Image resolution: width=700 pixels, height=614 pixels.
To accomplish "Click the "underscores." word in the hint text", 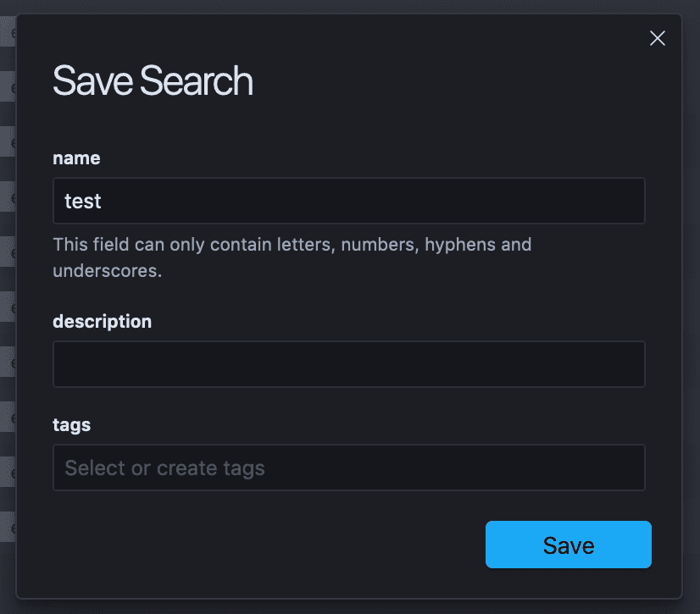I will point(107,271).
